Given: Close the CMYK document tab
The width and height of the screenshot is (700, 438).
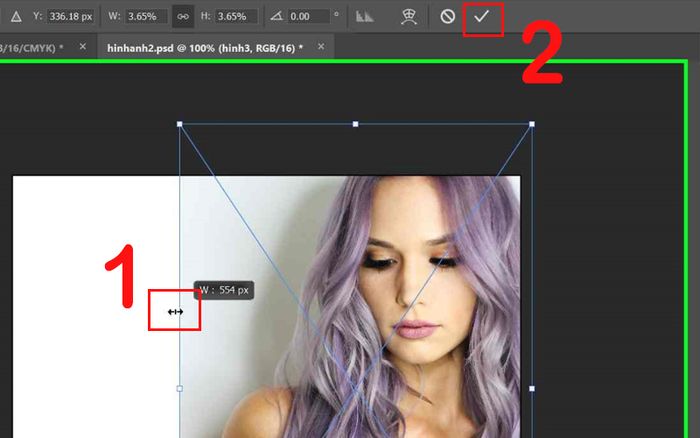Looking at the screenshot, I should coord(83,46).
